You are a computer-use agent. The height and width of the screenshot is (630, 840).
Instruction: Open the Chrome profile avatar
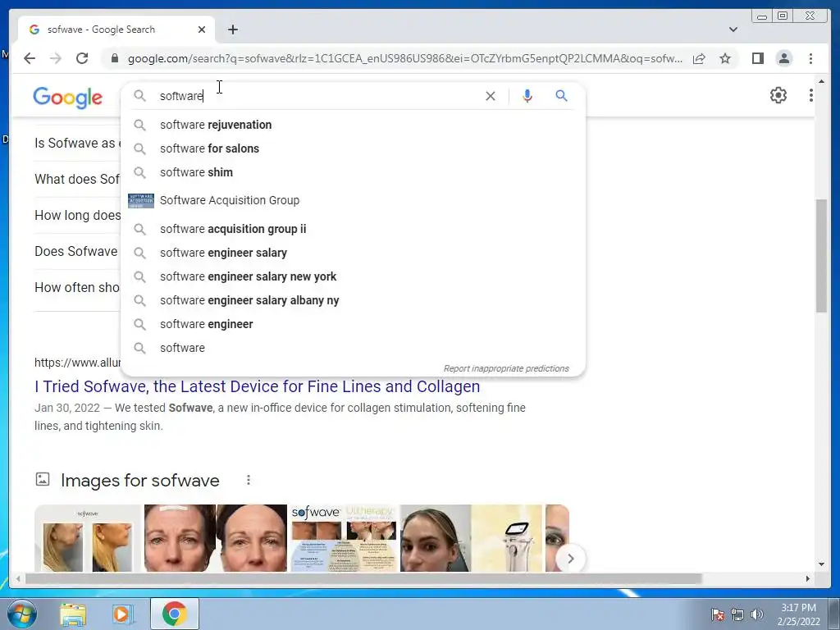click(x=783, y=58)
